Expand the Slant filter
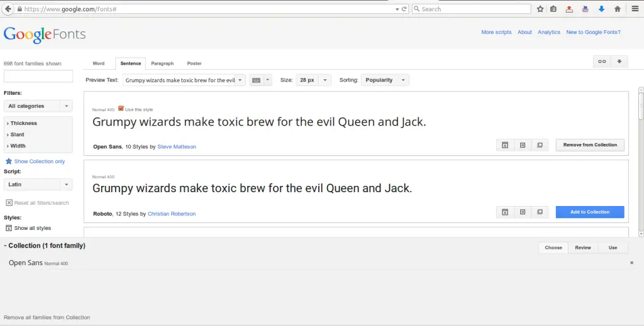This screenshot has height=326, width=644. [16, 134]
